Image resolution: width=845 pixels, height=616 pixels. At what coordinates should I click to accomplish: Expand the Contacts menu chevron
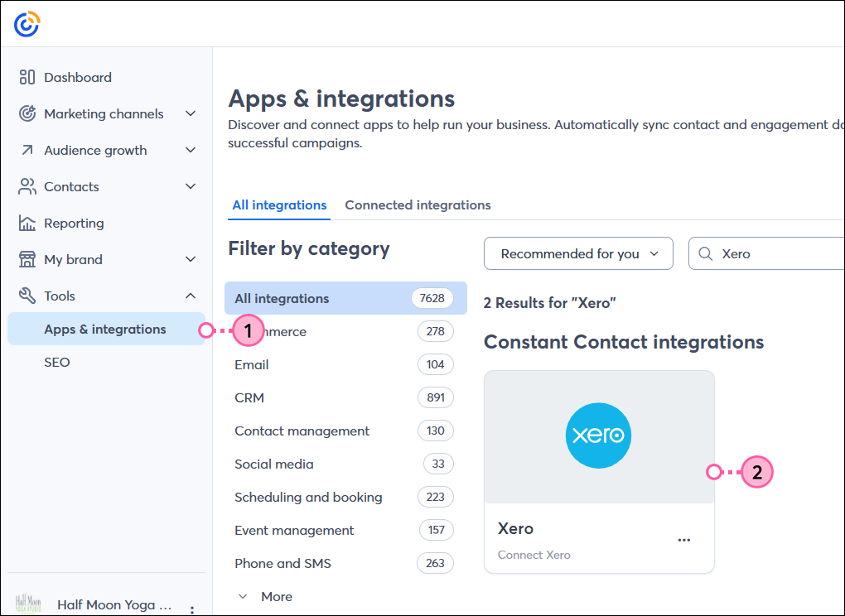pos(191,186)
